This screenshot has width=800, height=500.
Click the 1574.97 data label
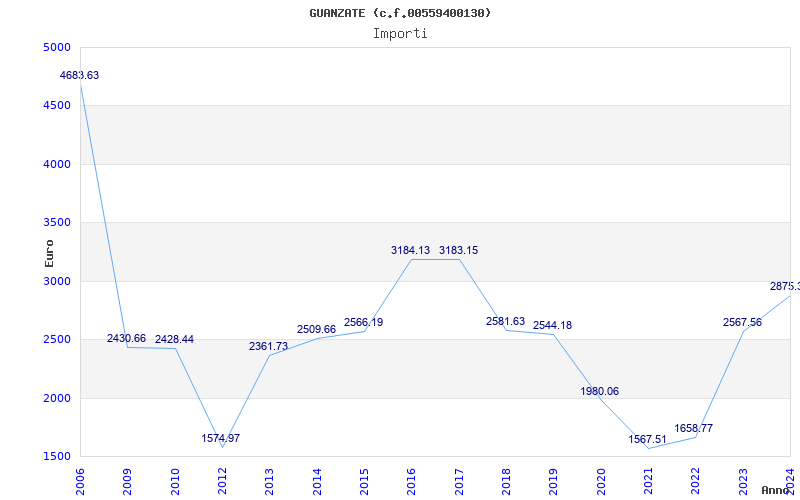pyautogui.click(x=220, y=438)
